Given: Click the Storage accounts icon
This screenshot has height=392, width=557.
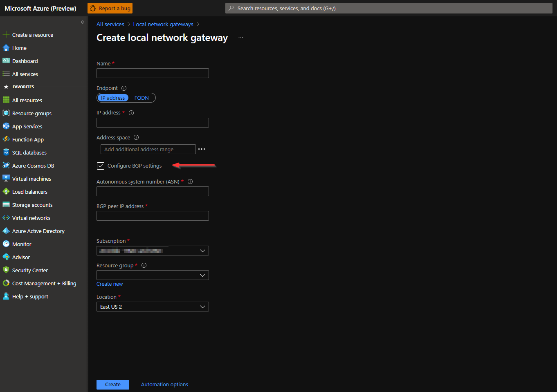Looking at the screenshot, I should 6,205.
